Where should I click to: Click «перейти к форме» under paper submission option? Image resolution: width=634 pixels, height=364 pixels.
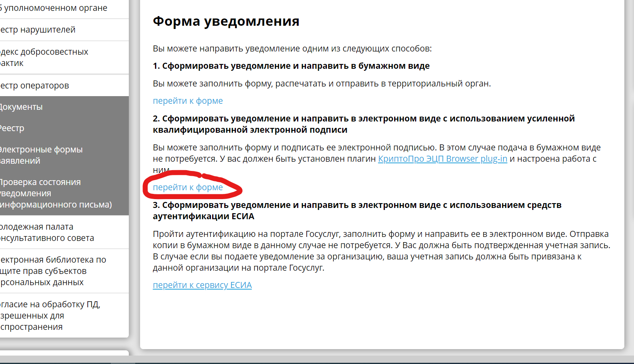(188, 101)
